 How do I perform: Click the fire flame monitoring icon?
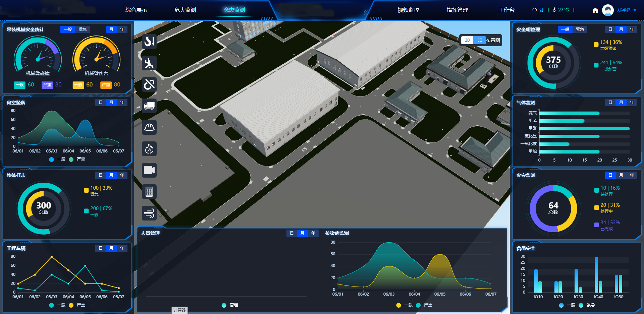tap(149, 149)
